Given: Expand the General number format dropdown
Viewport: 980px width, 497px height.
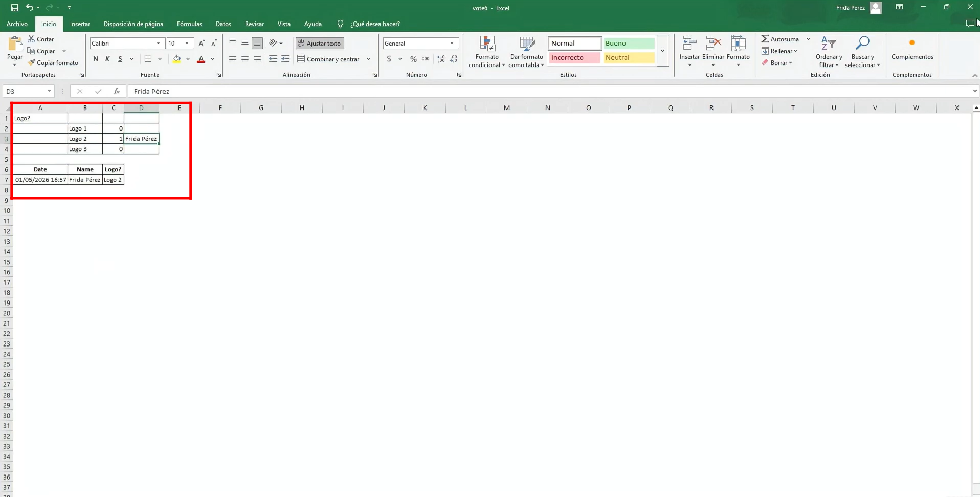Looking at the screenshot, I should (x=452, y=44).
